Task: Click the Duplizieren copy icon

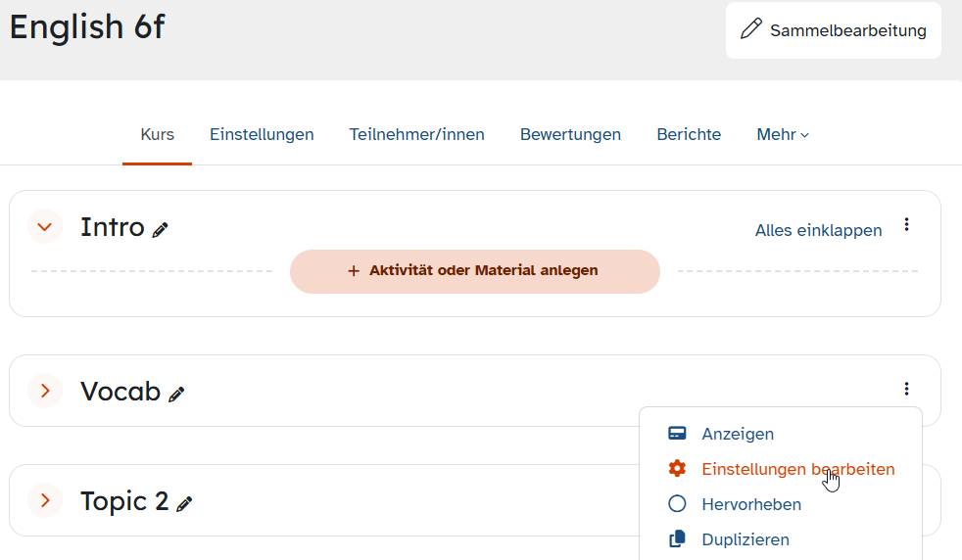Action: [x=677, y=539]
